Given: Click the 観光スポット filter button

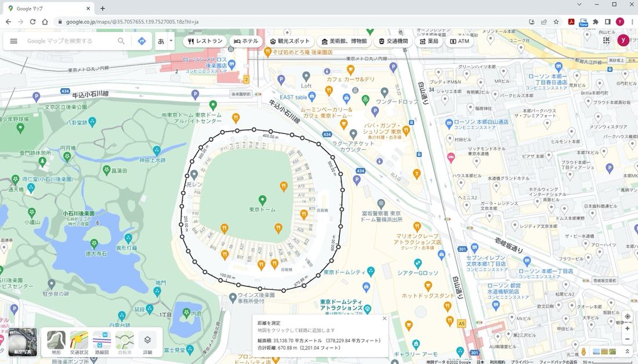Looking at the screenshot, I should click(290, 41).
